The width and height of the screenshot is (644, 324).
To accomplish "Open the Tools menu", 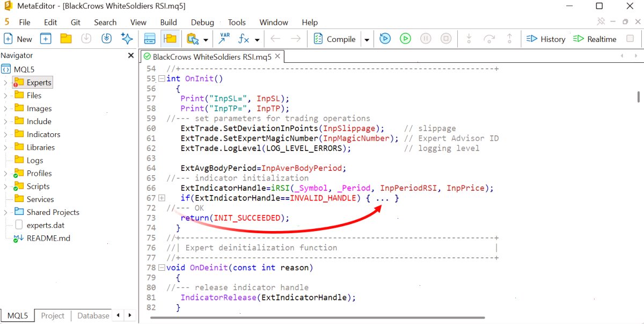I will 237,22.
